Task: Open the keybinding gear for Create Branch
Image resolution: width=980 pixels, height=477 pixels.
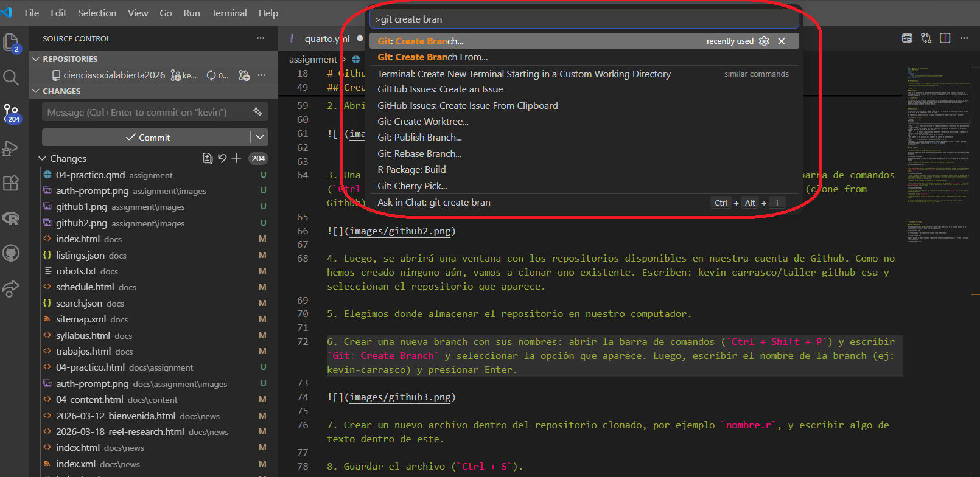Action: [764, 41]
